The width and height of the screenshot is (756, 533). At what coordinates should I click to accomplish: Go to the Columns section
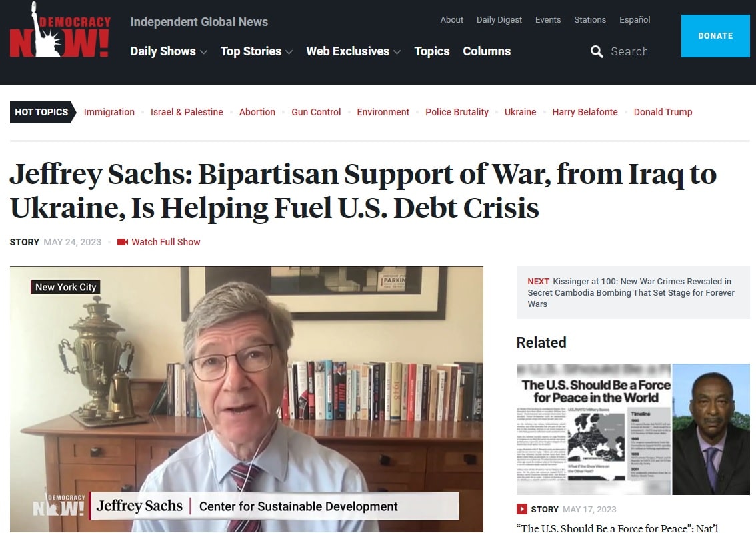(x=487, y=51)
